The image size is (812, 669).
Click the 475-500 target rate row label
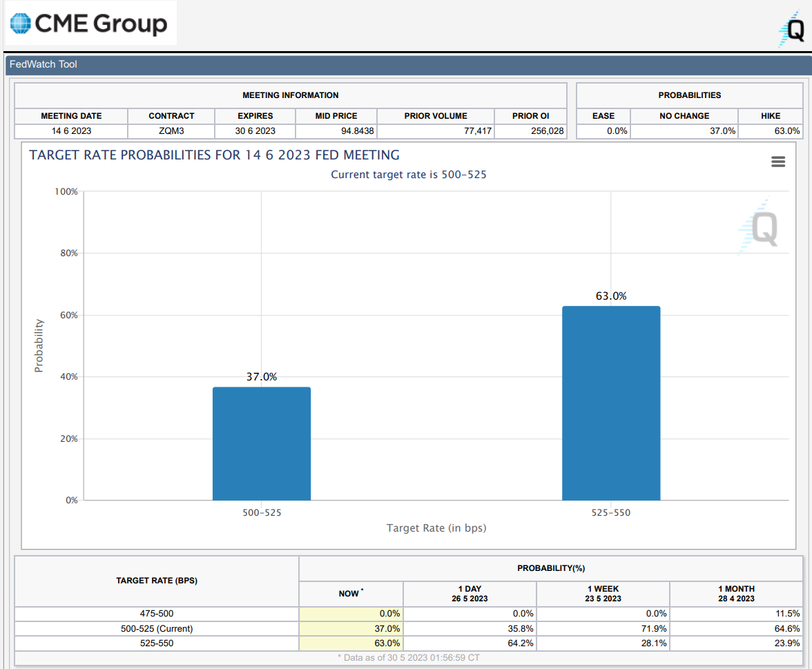coord(157,613)
